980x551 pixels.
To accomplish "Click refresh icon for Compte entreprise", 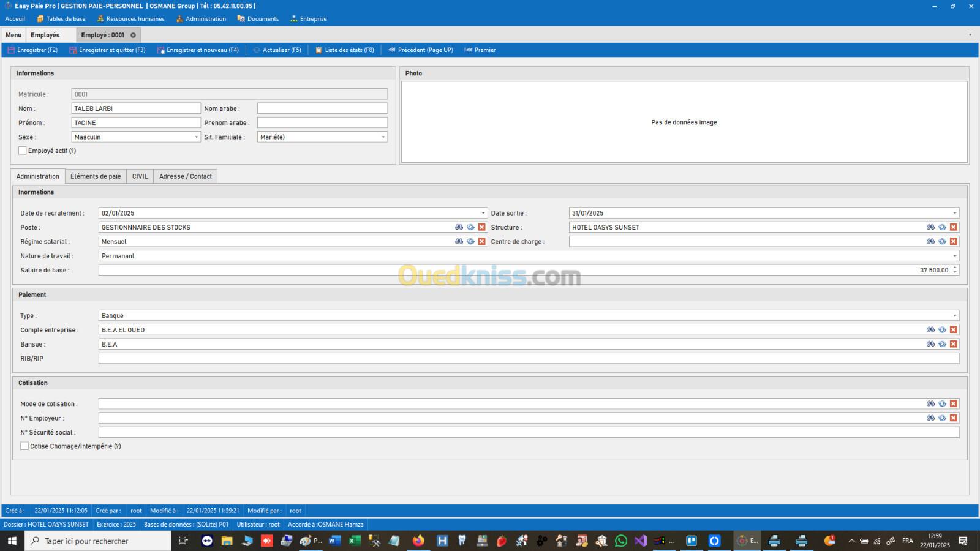I will [x=942, y=330].
